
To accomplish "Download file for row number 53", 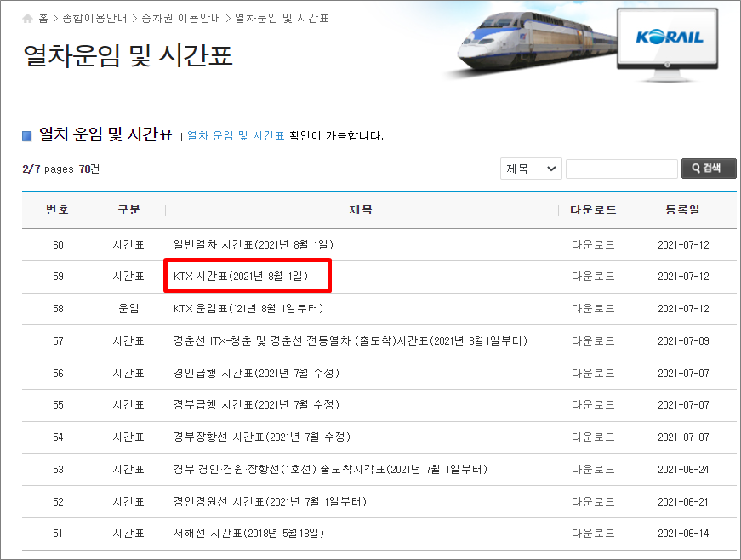I will click(594, 469).
